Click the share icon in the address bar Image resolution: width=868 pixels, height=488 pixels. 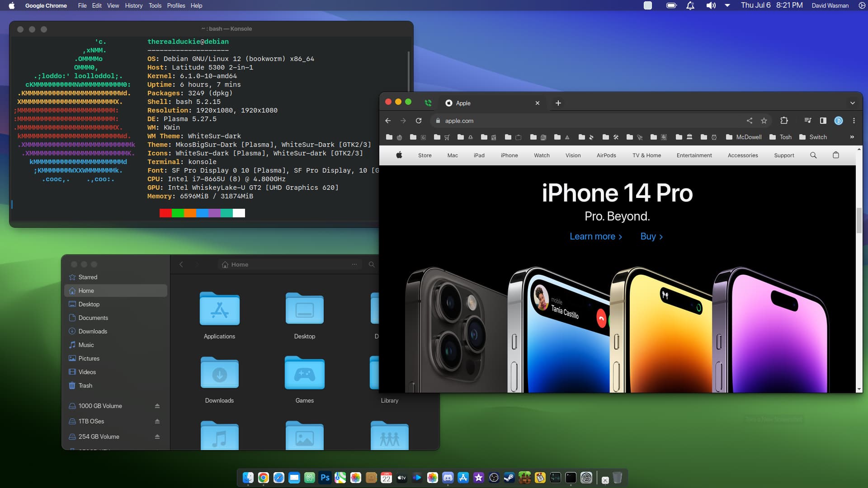(750, 121)
